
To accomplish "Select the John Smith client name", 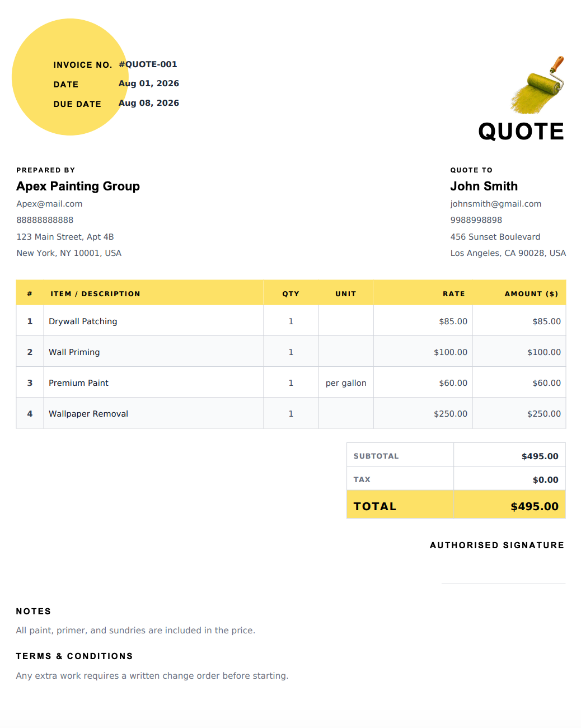I will pyautogui.click(x=484, y=186).
